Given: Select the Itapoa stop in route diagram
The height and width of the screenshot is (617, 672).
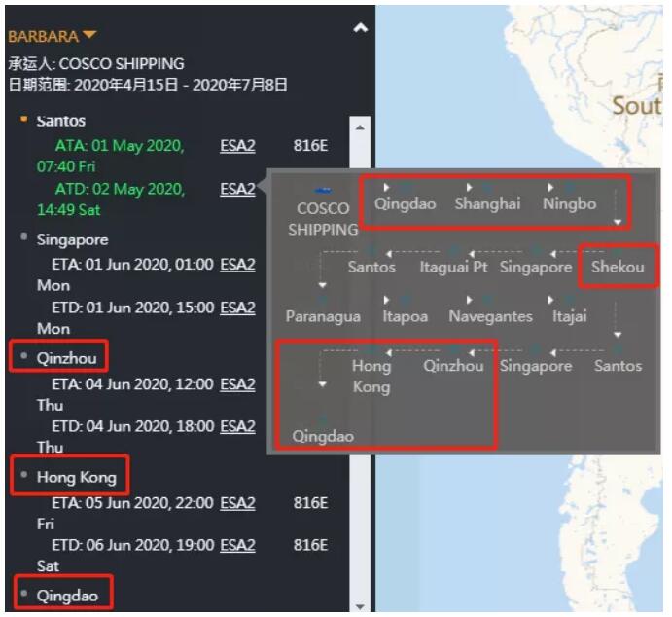Looking at the screenshot, I should [405, 316].
